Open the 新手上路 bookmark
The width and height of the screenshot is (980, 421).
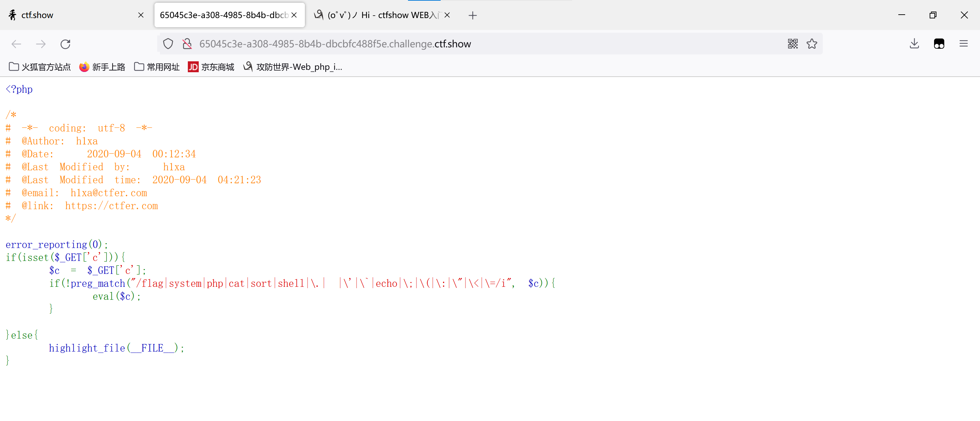(x=102, y=67)
